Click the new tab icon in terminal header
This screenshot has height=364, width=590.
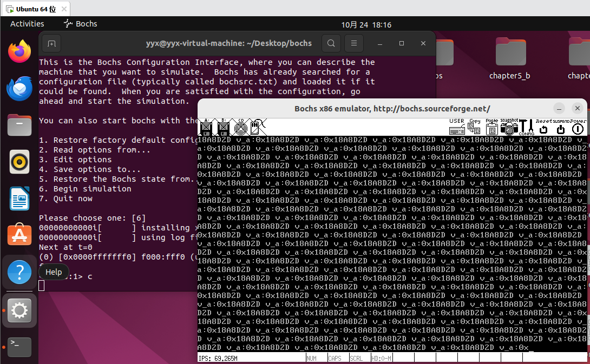click(51, 44)
